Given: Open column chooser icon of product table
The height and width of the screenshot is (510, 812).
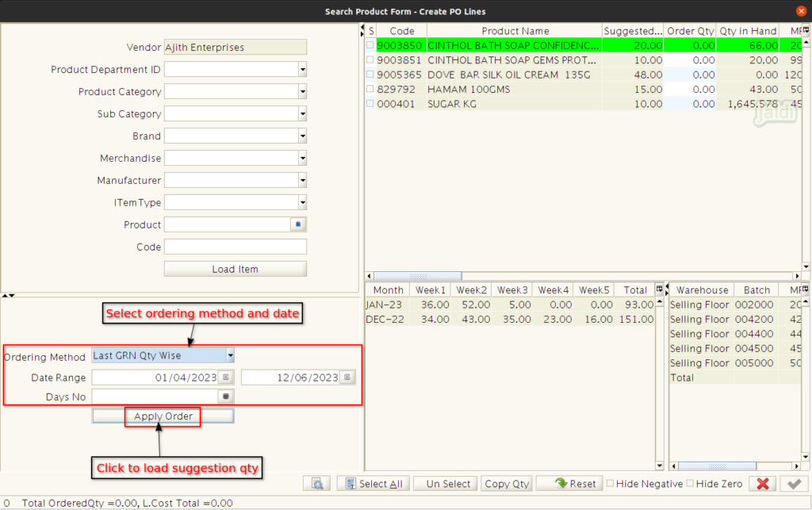Looking at the screenshot, I should (x=806, y=31).
